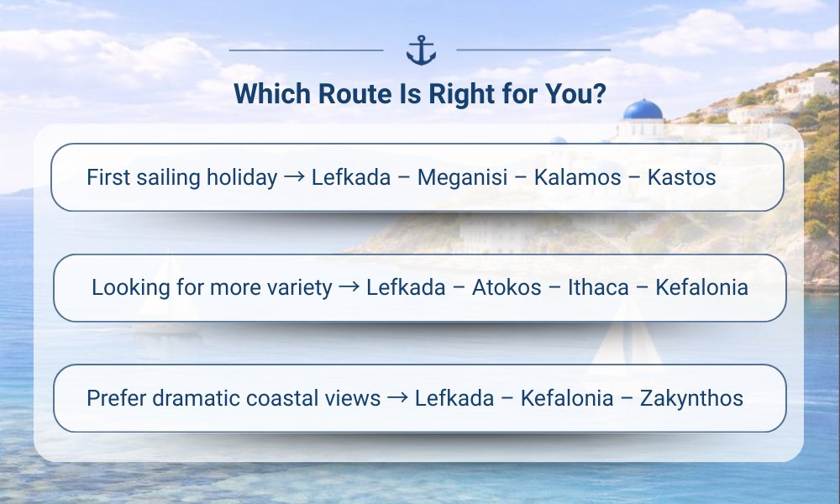The width and height of the screenshot is (840, 504).
Task: Click the horizontal line right of anchor
Action: [x=533, y=50]
